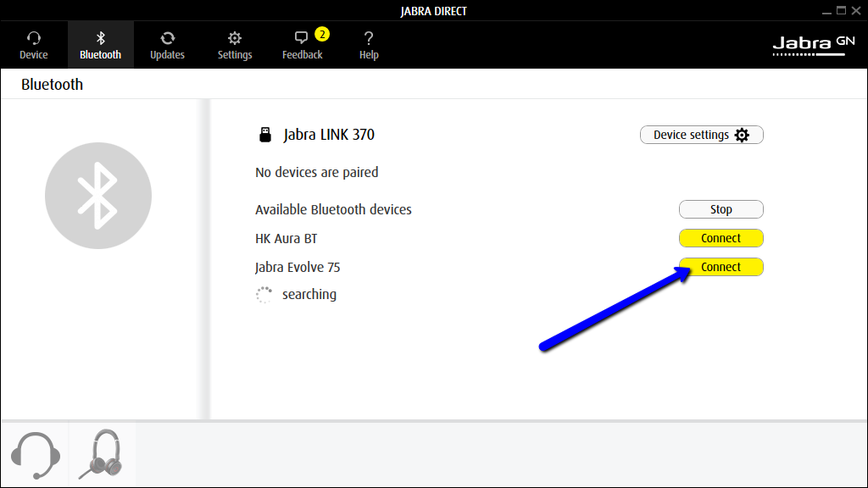The width and height of the screenshot is (868, 488).
Task: Click the 'Jabra LINK 370' title text
Action: point(329,135)
